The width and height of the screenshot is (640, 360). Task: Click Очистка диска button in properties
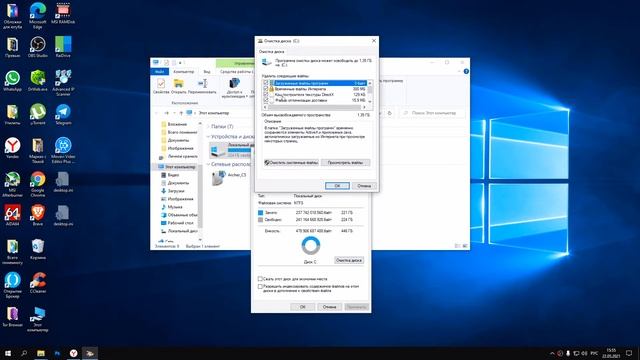[x=349, y=260]
